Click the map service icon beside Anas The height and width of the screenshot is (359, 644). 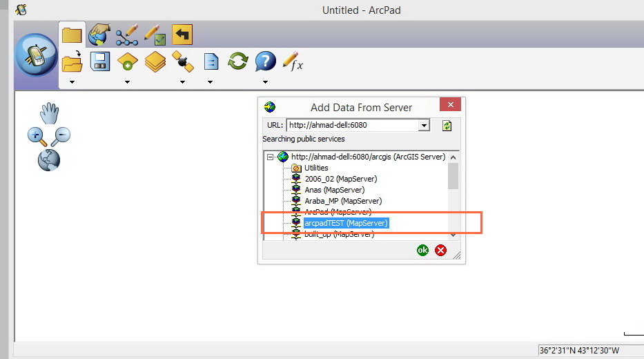[x=296, y=190]
